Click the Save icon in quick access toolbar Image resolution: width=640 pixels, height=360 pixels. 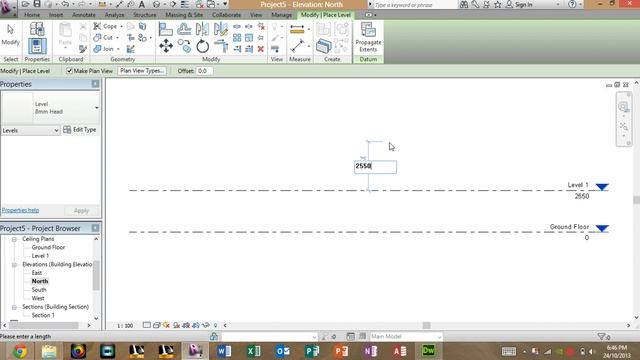(x=37, y=4)
